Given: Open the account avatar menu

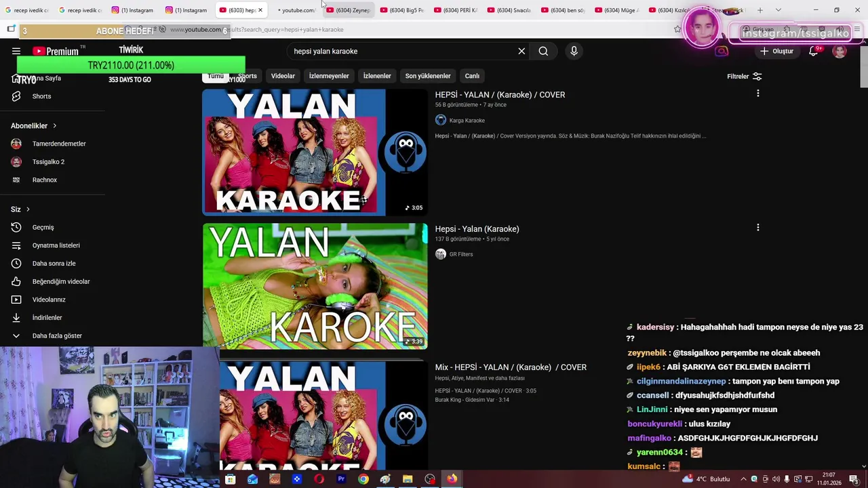Looking at the screenshot, I should [x=840, y=51].
